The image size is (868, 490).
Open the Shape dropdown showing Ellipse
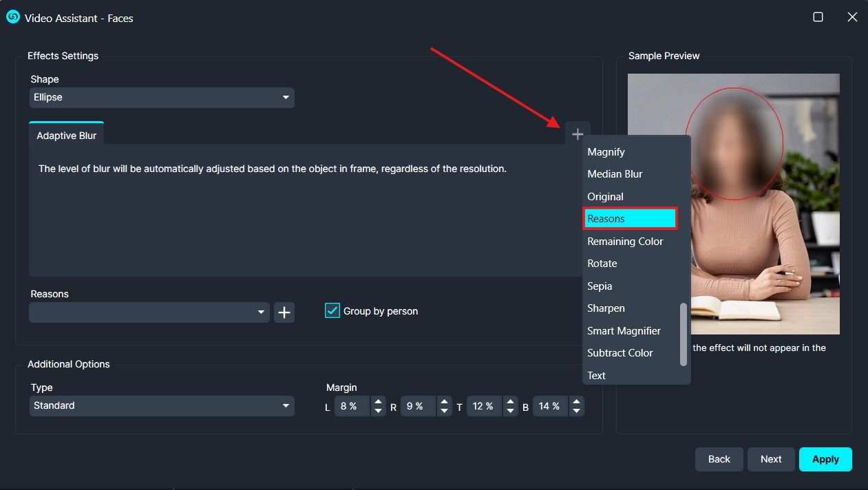click(x=162, y=98)
